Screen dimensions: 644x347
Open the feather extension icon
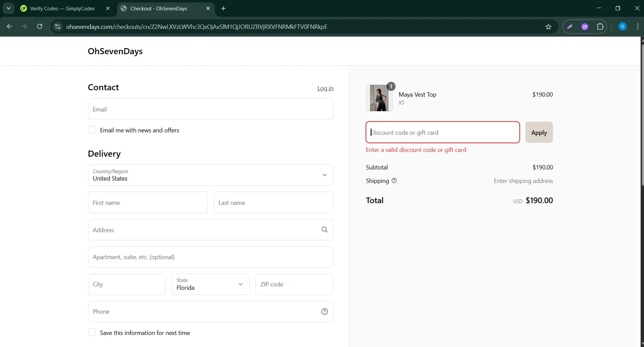tap(570, 27)
